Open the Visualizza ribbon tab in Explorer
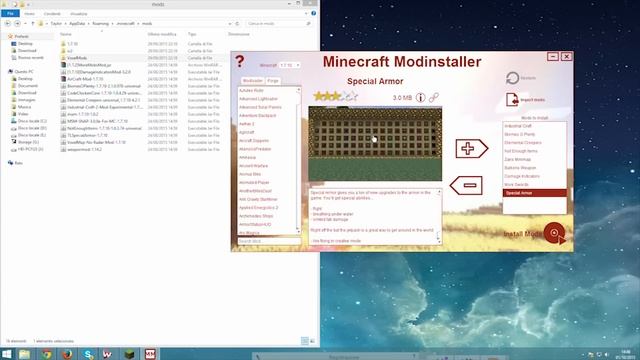Image resolution: width=640 pixels, height=360 pixels. [78, 14]
